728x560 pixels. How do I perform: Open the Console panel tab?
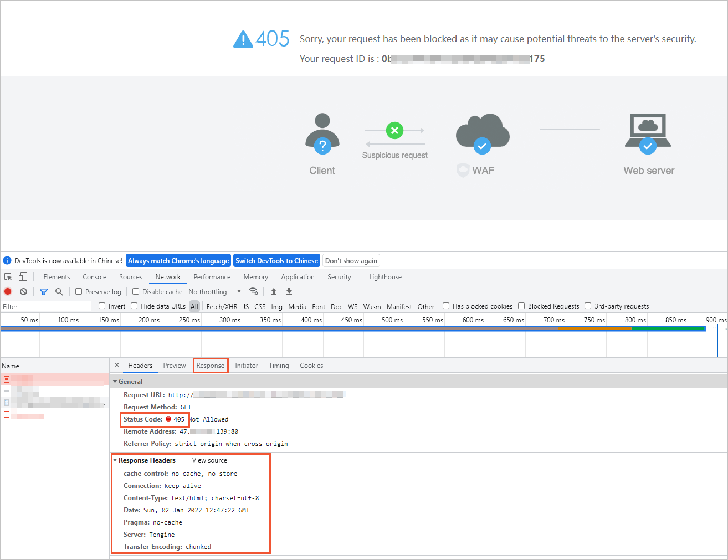(95, 277)
